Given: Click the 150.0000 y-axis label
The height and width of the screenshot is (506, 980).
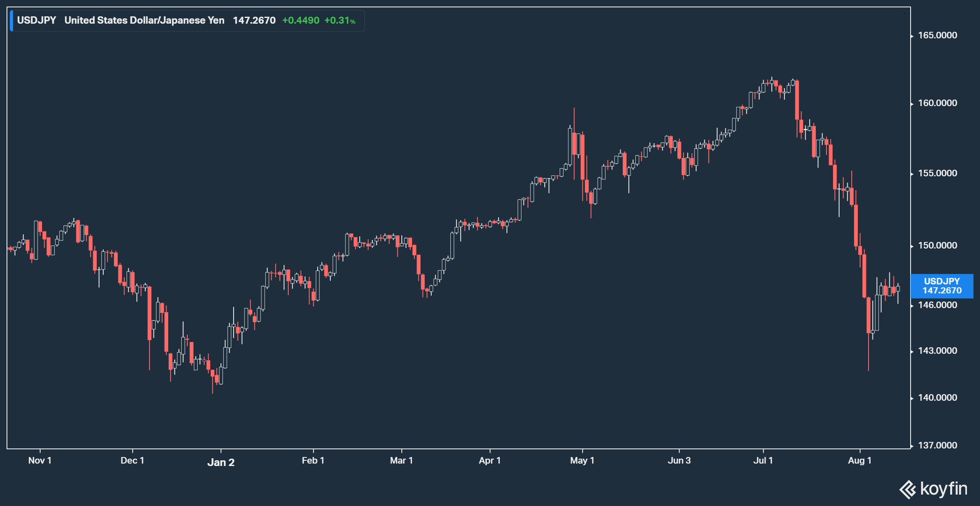Looking at the screenshot, I should (937, 246).
